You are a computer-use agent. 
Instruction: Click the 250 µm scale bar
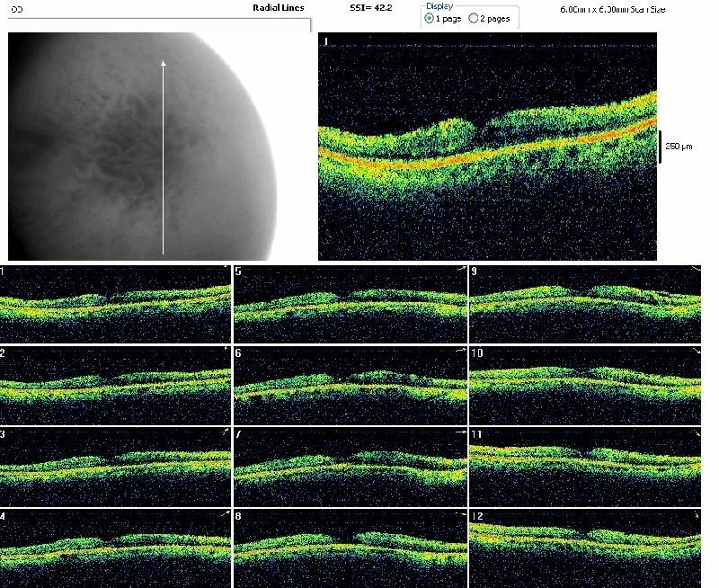point(661,146)
